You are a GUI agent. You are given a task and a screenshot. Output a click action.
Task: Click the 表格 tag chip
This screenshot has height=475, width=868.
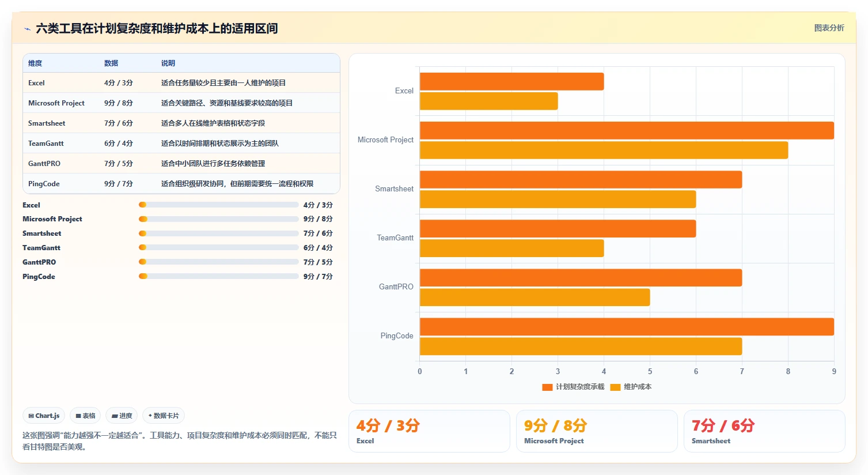pyautogui.click(x=85, y=416)
